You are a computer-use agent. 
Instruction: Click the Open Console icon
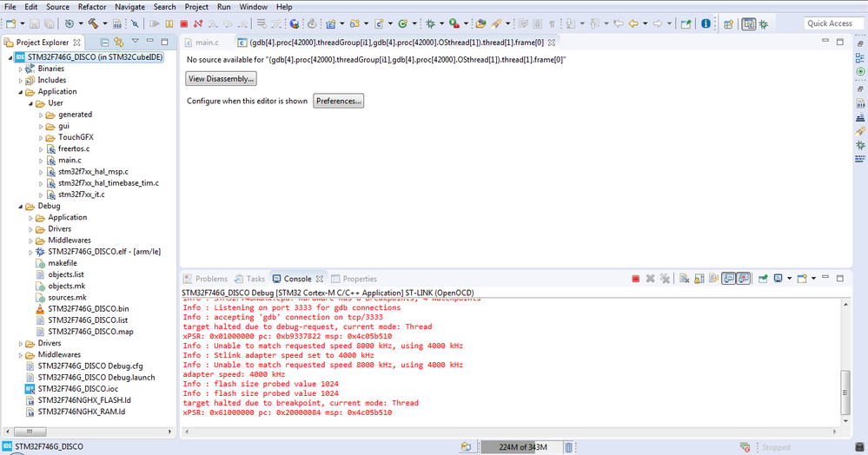(x=802, y=279)
